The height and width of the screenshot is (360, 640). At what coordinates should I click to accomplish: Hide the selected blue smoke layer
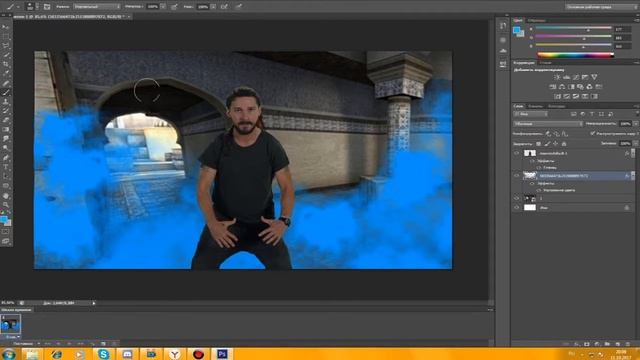click(x=516, y=176)
